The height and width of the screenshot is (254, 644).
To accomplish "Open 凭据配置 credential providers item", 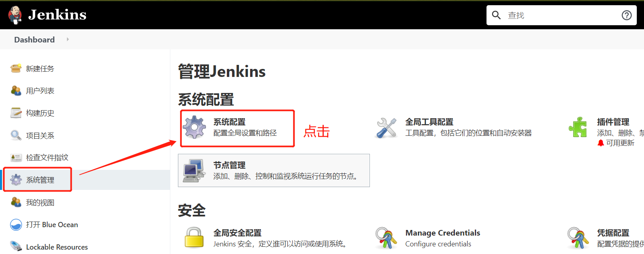I will (x=613, y=233).
